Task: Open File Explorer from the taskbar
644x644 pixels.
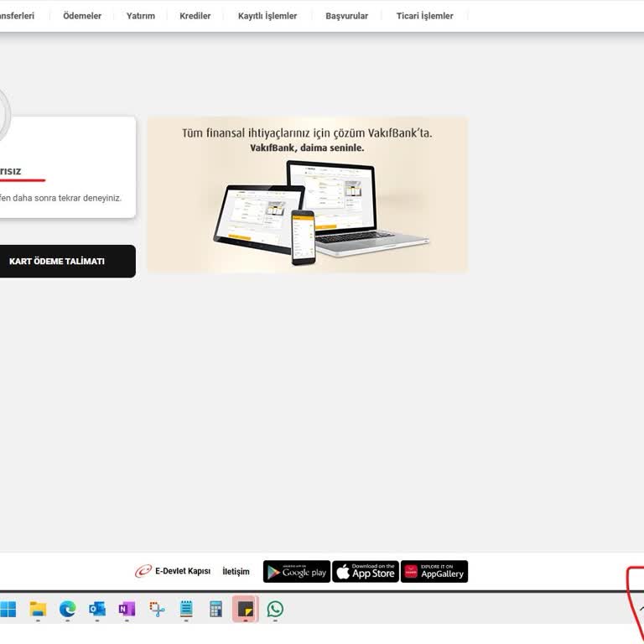Action: [x=38, y=609]
